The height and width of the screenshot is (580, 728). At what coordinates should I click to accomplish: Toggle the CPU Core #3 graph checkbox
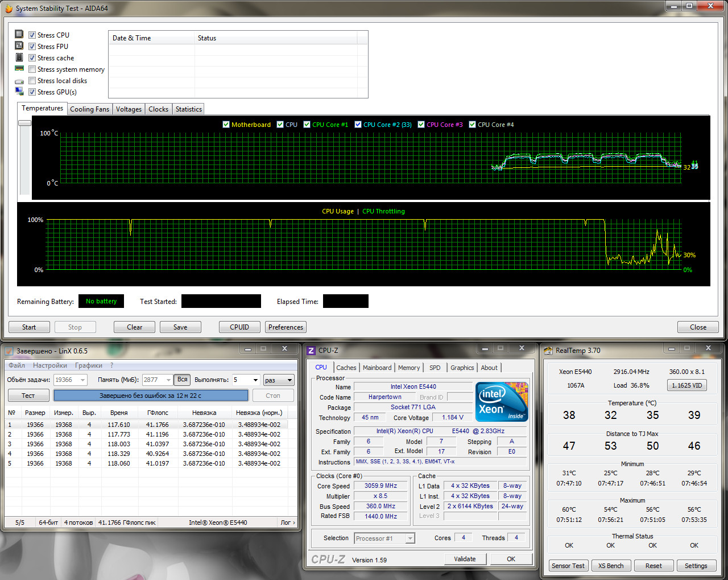tap(421, 125)
